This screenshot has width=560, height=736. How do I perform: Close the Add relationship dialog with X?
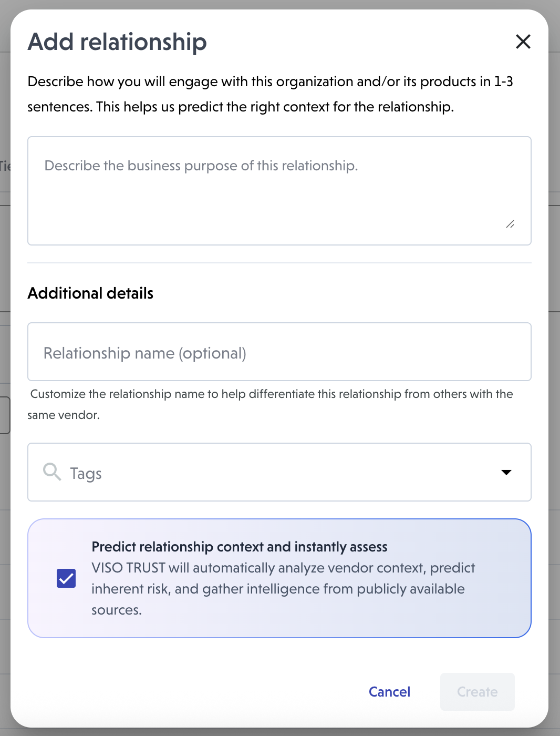tap(523, 42)
